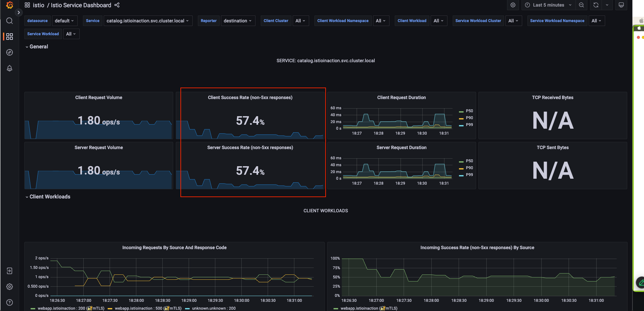Open the Dashboards grid icon in the sidebar
This screenshot has height=311, width=644.
click(10, 37)
